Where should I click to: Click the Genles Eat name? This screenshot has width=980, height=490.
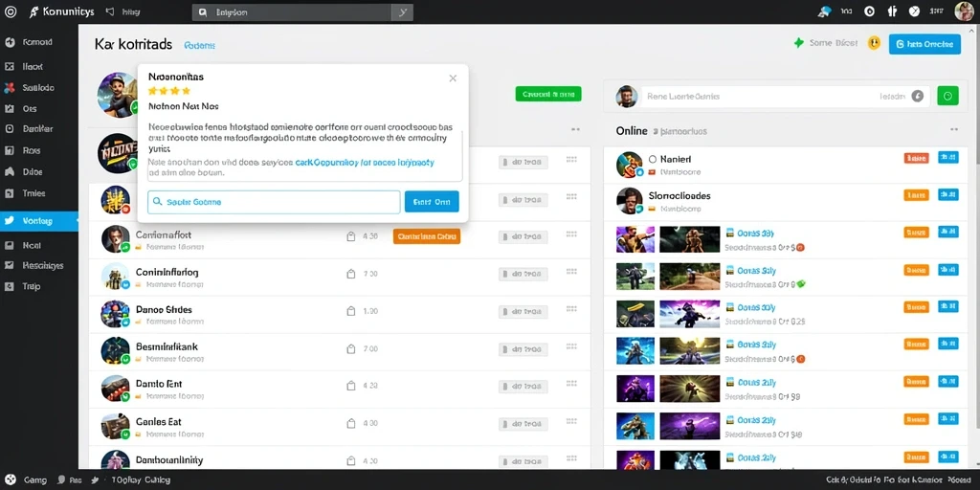click(158, 422)
